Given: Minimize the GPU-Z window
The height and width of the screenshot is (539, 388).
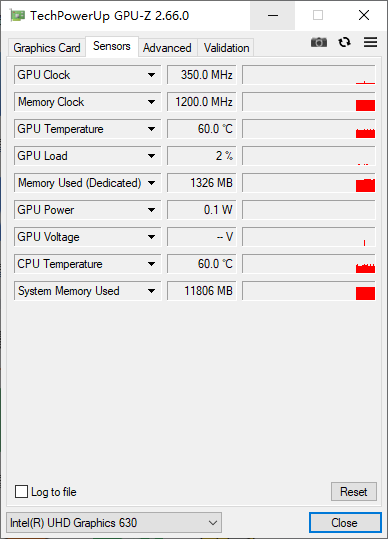Looking at the screenshot, I should pyautogui.click(x=273, y=15).
